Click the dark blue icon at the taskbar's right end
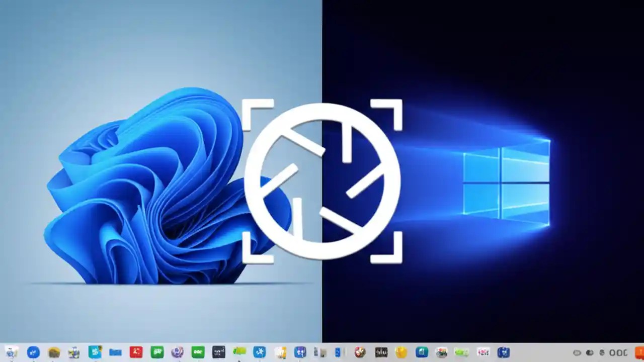The height and width of the screenshot is (362, 644). pyautogui.click(x=505, y=352)
